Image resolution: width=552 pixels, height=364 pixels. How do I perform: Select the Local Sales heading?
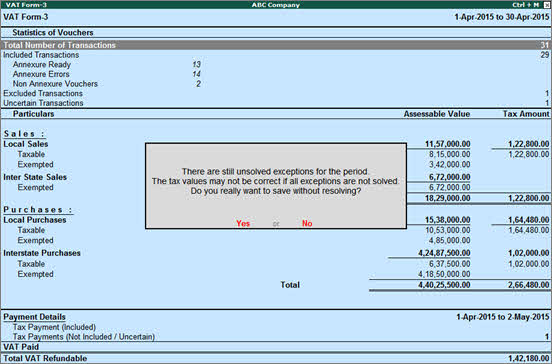(x=26, y=144)
